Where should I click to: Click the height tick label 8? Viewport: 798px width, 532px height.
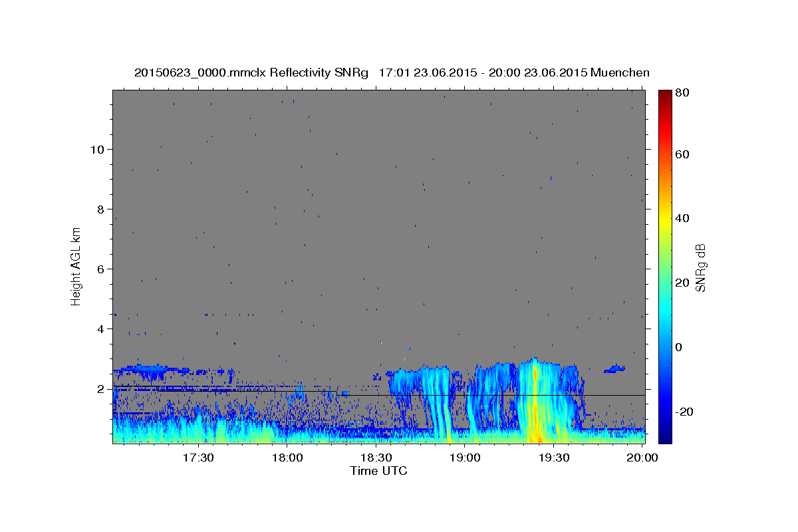pos(101,209)
